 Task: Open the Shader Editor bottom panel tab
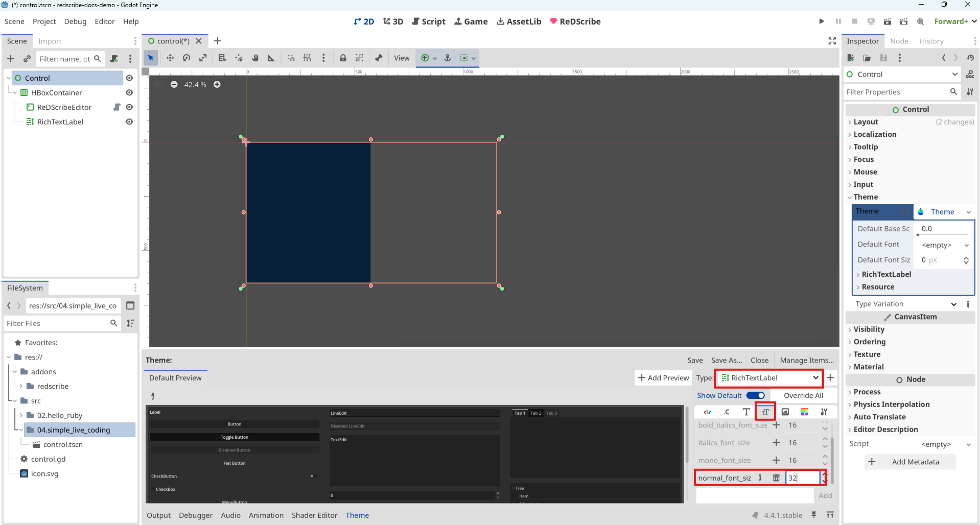coord(314,515)
